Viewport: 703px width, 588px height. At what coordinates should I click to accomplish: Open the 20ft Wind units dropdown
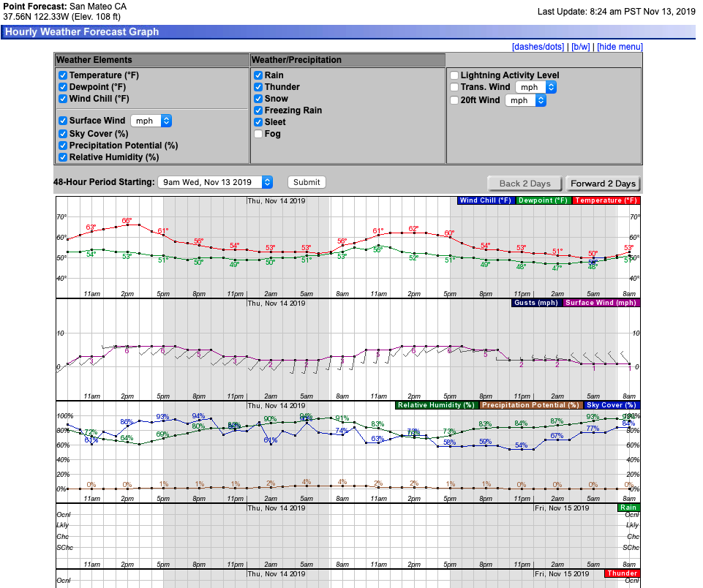pos(525,100)
